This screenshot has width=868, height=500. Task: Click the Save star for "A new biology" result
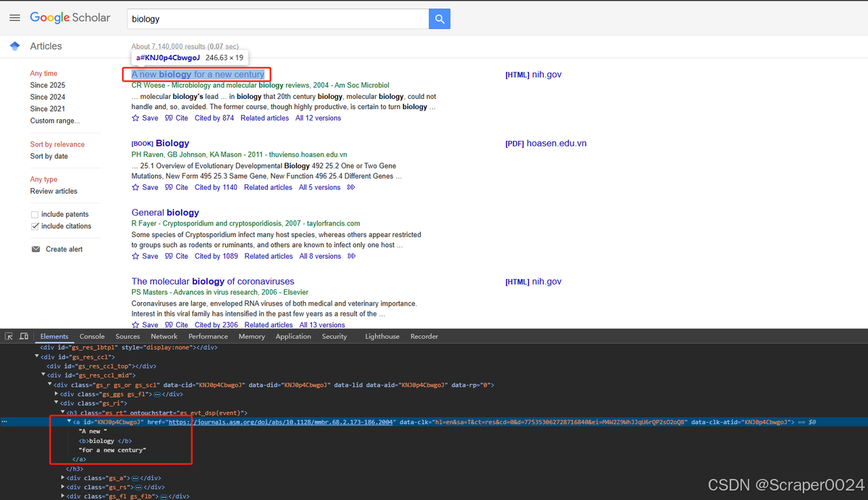coord(136,118)
